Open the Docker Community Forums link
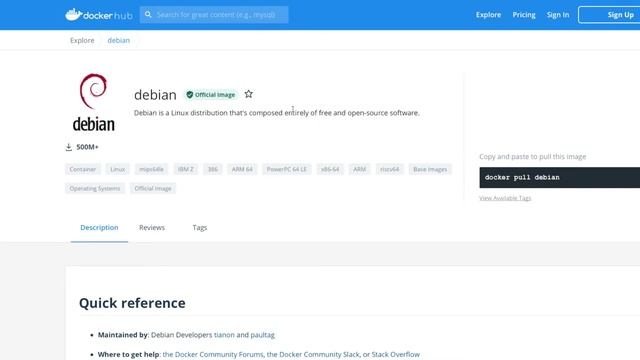The height and width of the screenshot is (360, 640). [x=213, y=354]
